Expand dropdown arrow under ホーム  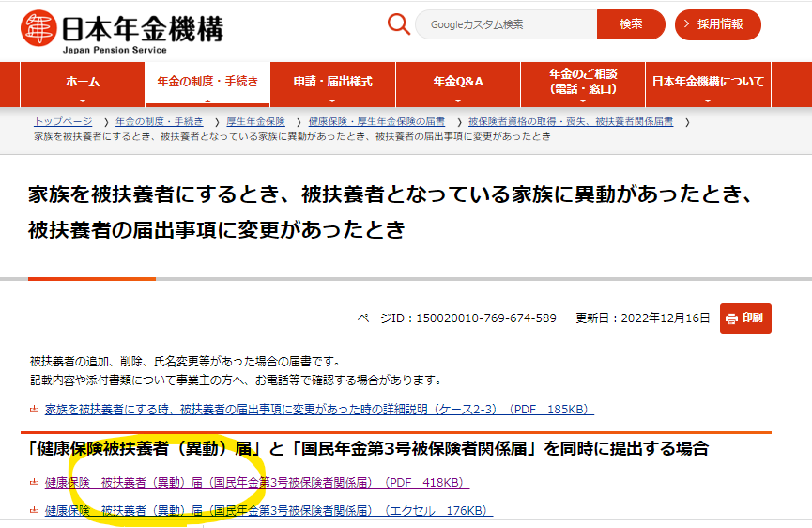[83, 101]
